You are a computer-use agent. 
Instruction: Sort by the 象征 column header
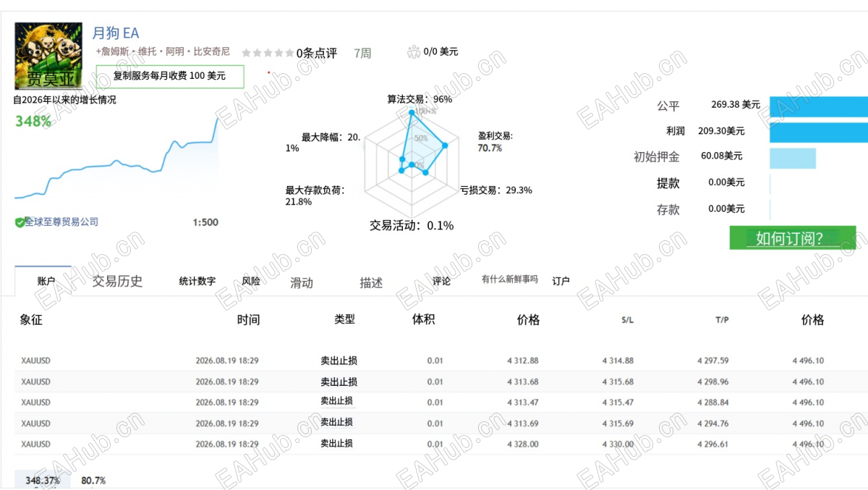click(31, 320)
